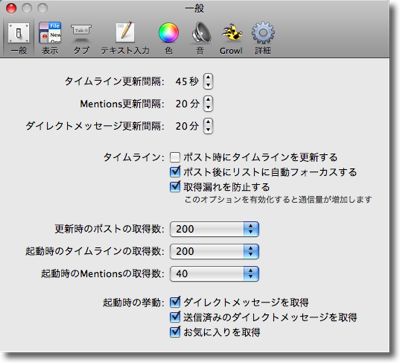Viewport: 400px width, 363px height.
Task: Toggle ダイレクトメッセージを取得 checkbox
Action: (x=175, y=302)
